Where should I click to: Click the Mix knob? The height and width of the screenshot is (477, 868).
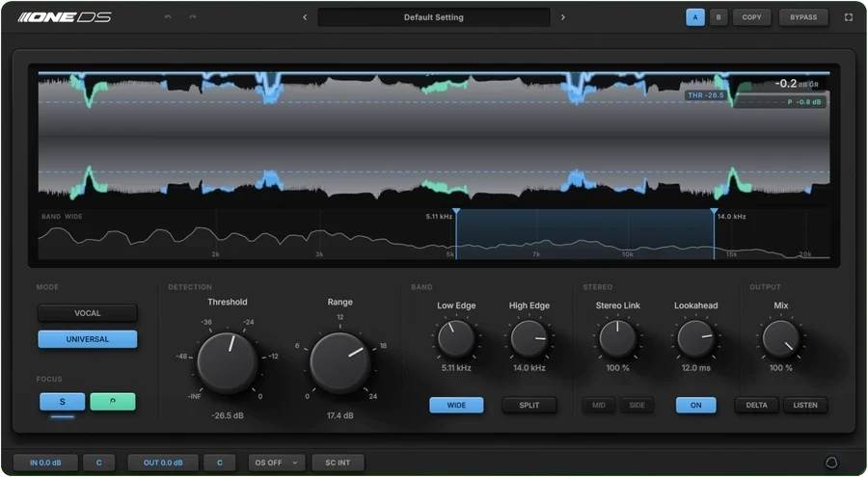point(781,338)
